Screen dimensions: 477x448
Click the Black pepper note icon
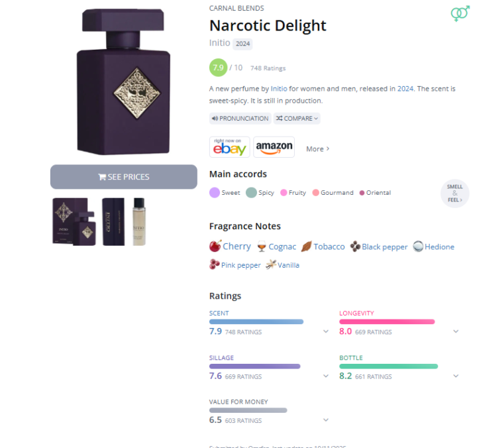[x=355, y=247]
